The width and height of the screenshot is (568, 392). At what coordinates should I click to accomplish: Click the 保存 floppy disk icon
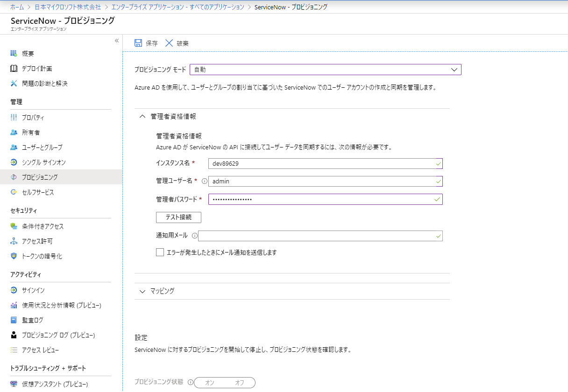pos(138,43)
